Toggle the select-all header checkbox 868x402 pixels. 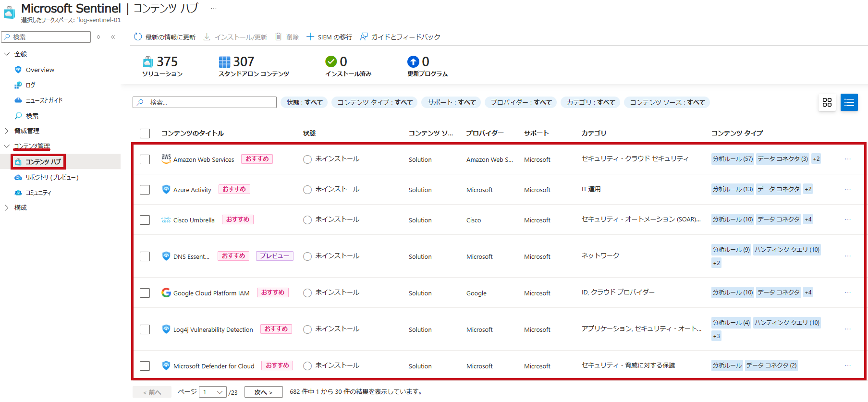[145, 134]
